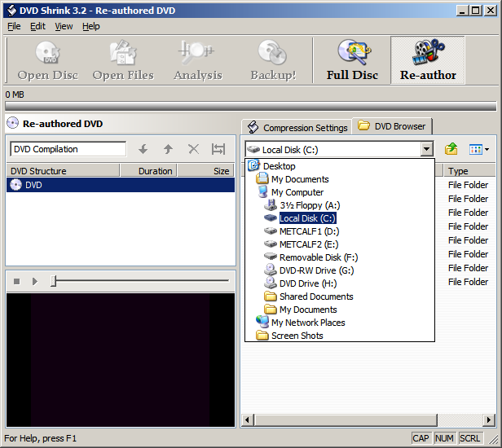Open the File menu

[14, 26]
